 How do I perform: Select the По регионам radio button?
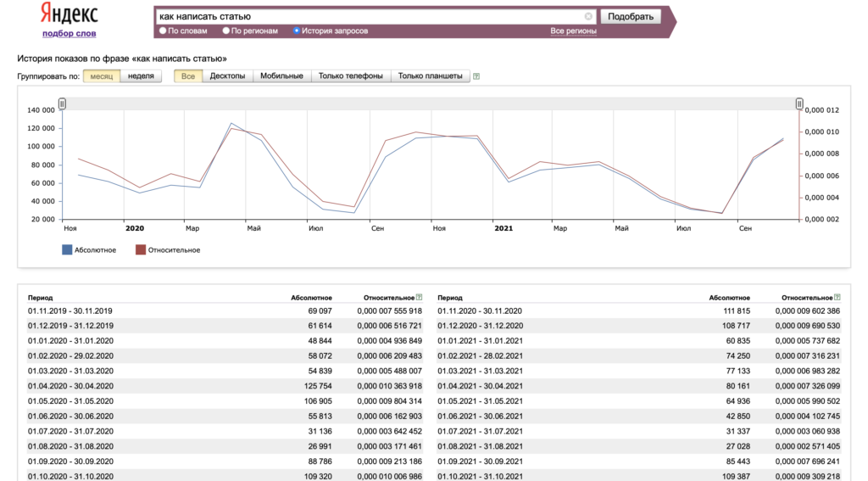(225, 31)
